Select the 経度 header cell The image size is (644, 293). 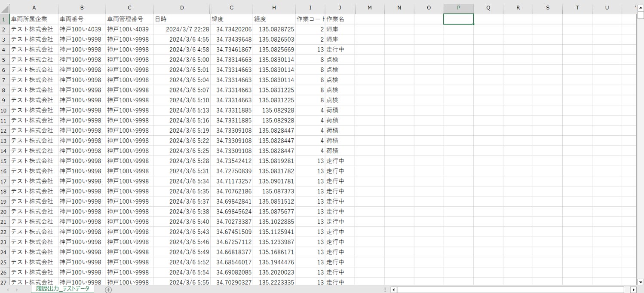pyautogui.click(x=274, y=19)
